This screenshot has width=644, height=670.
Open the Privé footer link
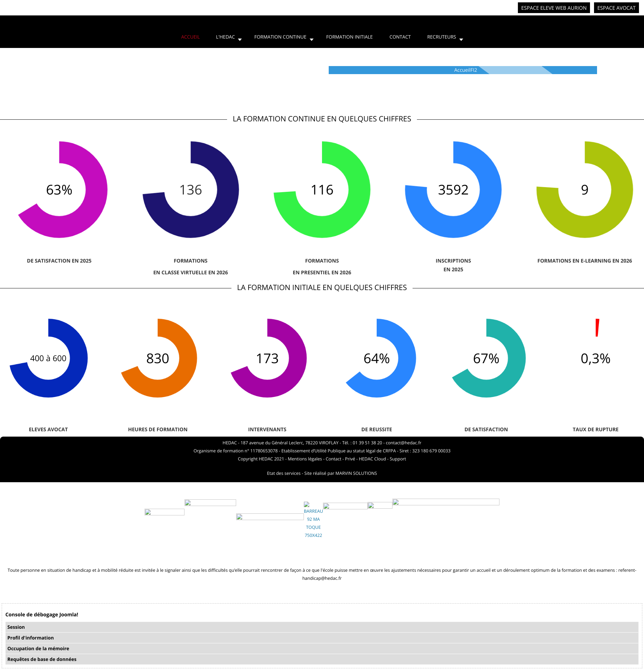350,459
